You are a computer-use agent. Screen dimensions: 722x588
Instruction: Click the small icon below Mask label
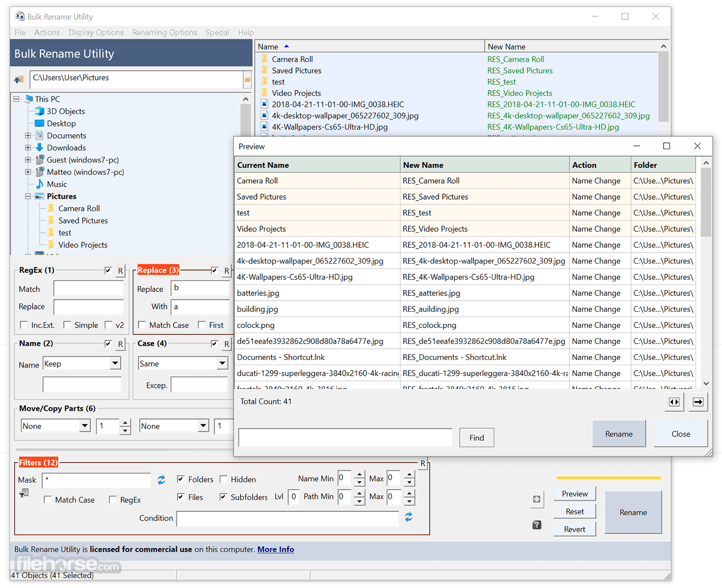coord(24,493)
